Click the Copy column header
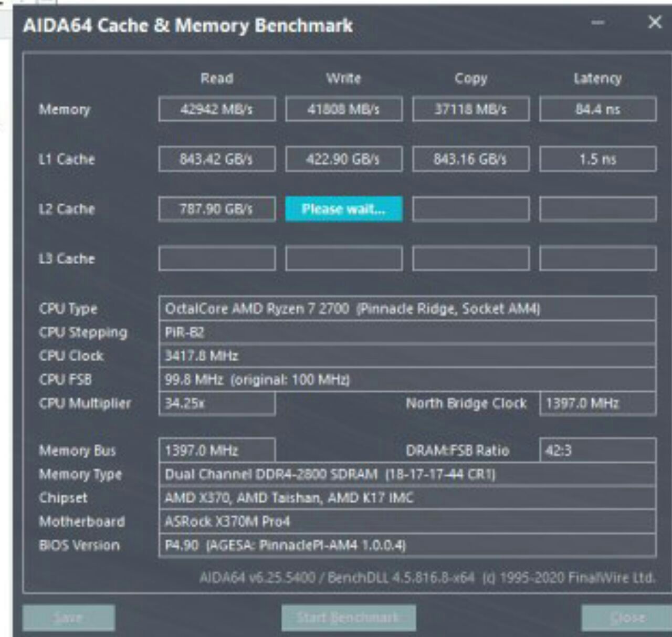The width and height of the screenshot is (672, 637). tap(471, 79)
